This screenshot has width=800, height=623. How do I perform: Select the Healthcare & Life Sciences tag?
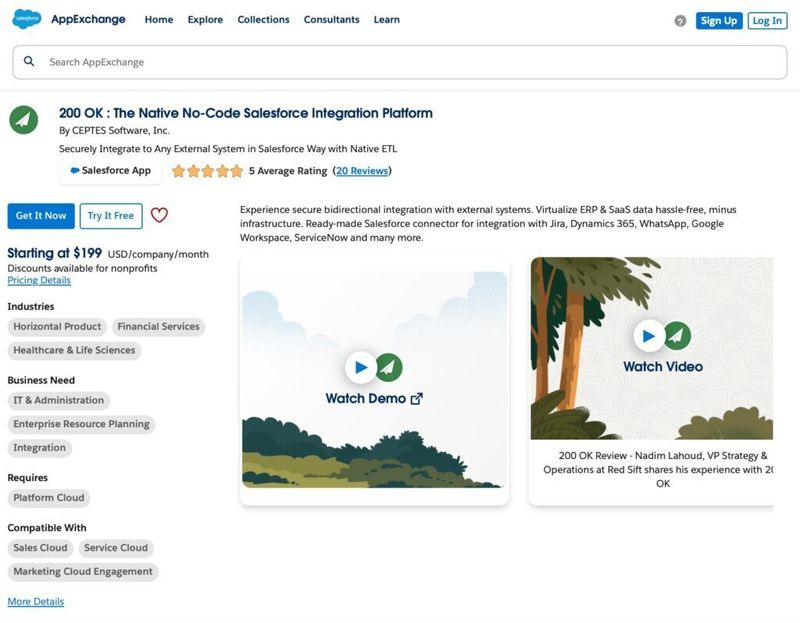74,351
